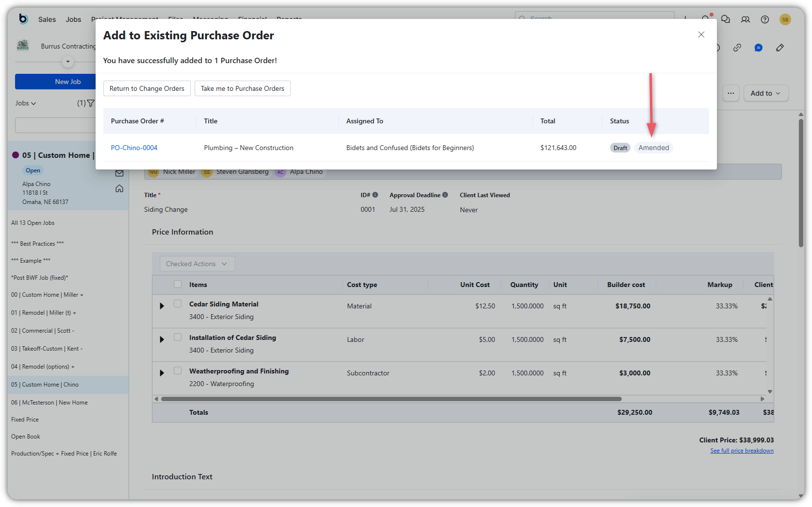Screen dimensions: 812x507
Task: Click Take me to Purchase Orders
Action: (x=243, y=88)
